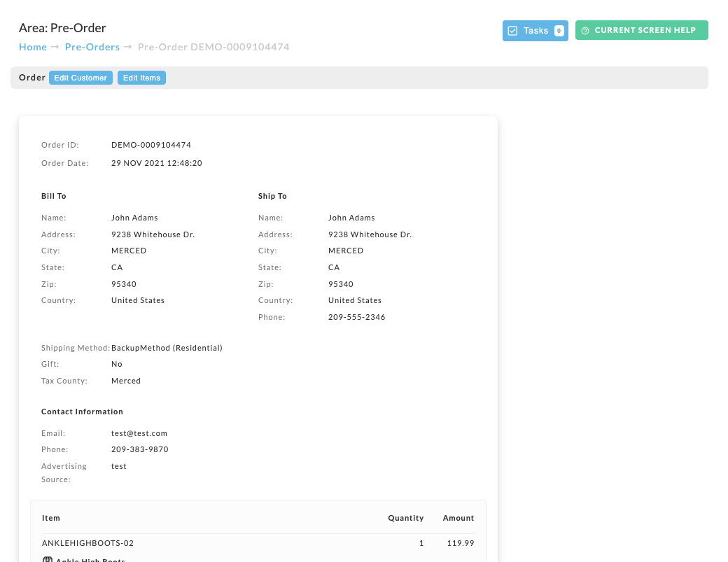This screenshot has height=562, width=728.
Task: Click the Edit Items button
Action: (141, 78)
